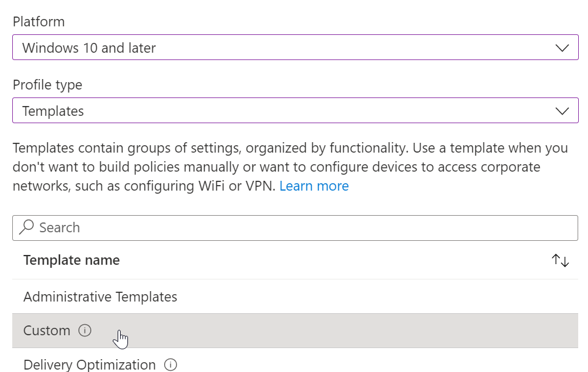Click the Learn more link
Viewport: 588px width, 372px height.
[x=314, y=186]
